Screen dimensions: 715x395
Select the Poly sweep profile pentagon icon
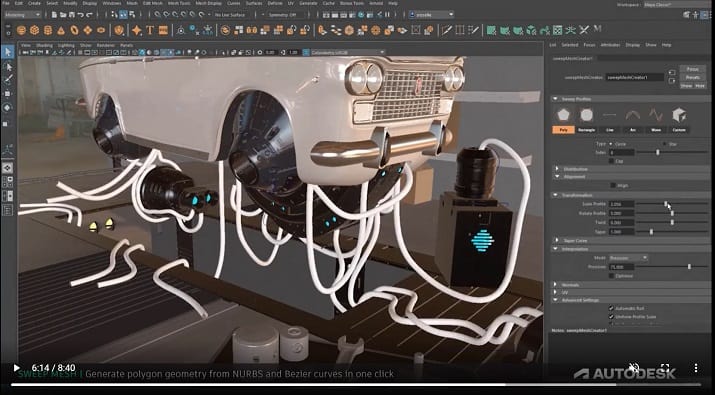pyautogui.click(x=563, y=115)
